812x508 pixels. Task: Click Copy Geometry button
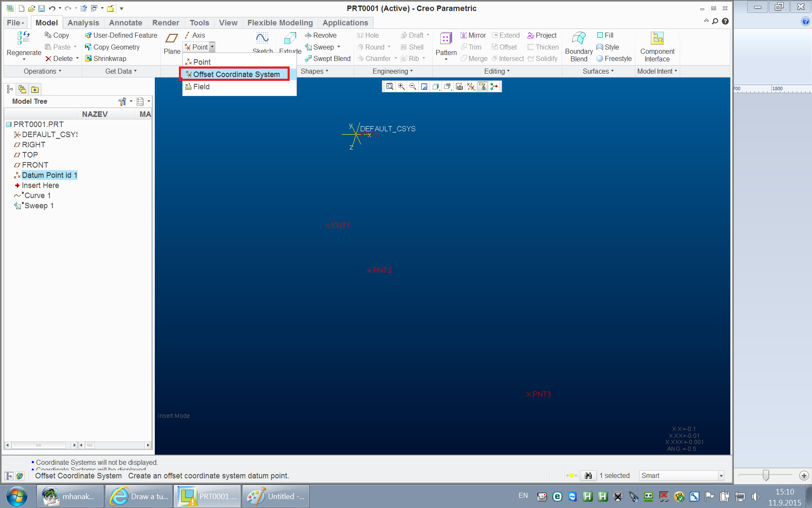112,47
